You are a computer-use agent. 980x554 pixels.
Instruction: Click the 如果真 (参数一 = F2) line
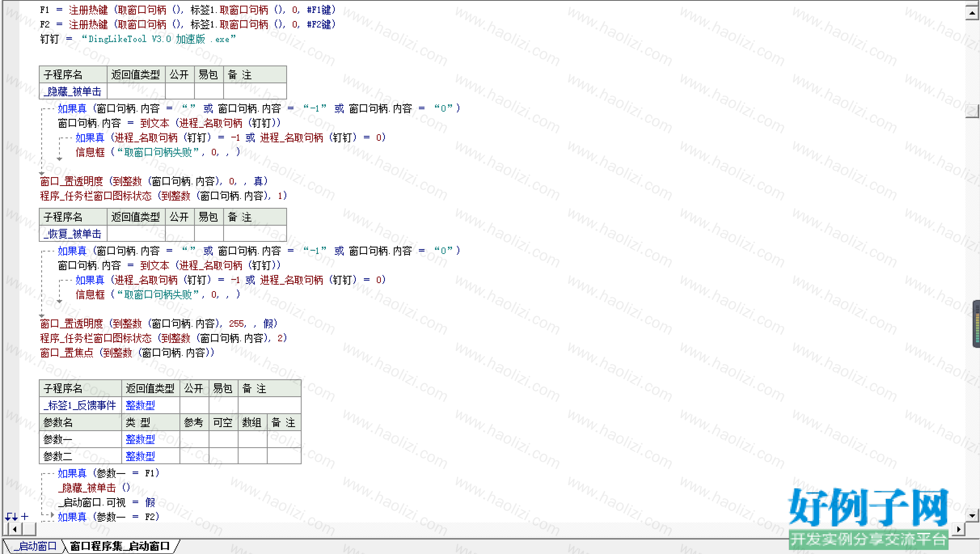coord(109,517)
